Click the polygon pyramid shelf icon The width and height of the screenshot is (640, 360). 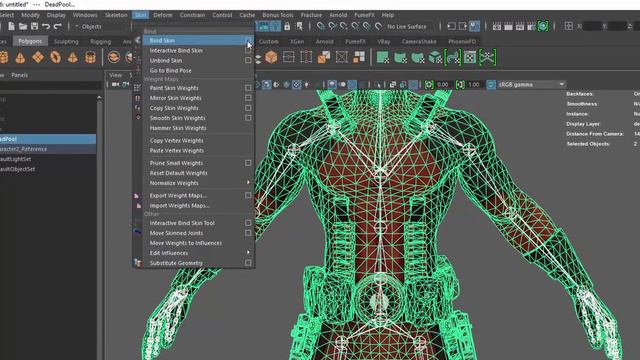[x=73, y=58]
